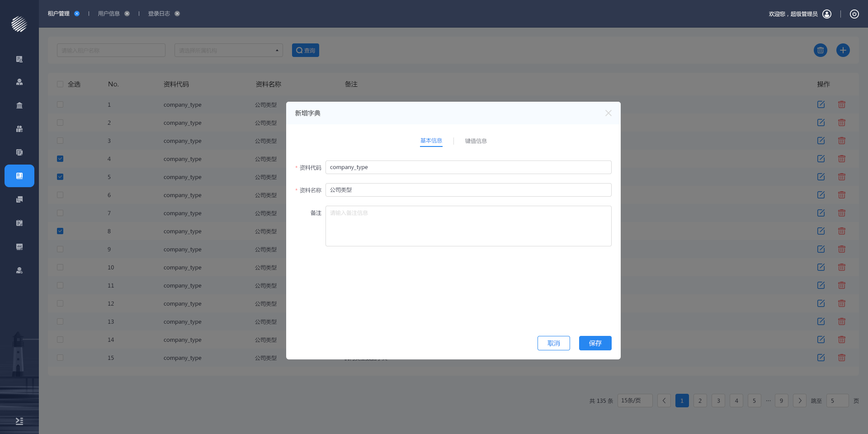Switch to the 键值信息 tab
The image size is (868, 434).
476,141
